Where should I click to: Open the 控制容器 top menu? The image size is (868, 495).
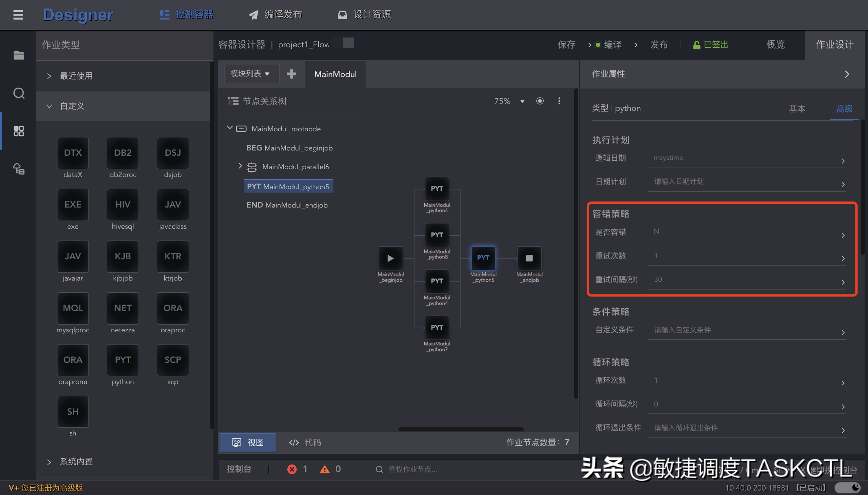[x=187, y=15]
